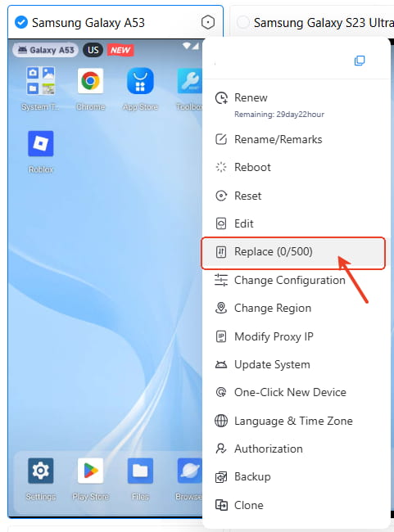Viewport: 394px width, 532px height.
Task: Open the System Tools folder icon
Action: click(x=41, y=81)
